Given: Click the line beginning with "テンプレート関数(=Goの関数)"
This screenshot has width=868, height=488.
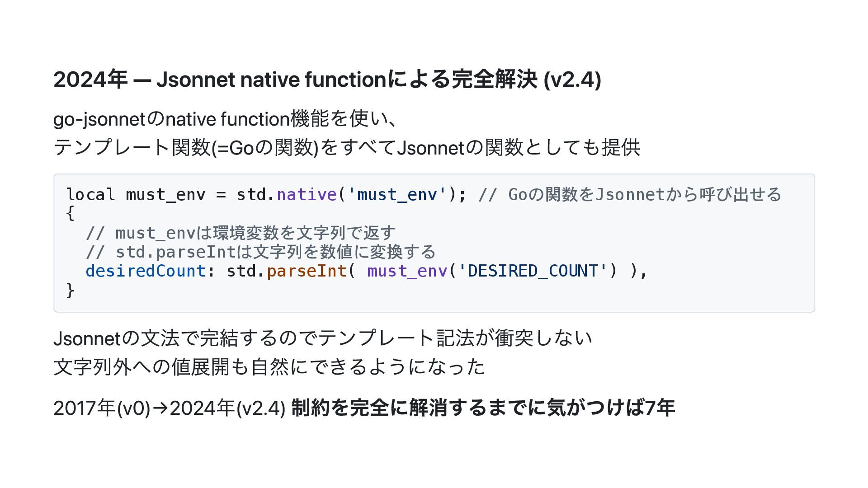Looking at the screenshot, I should tap(346, 148).
